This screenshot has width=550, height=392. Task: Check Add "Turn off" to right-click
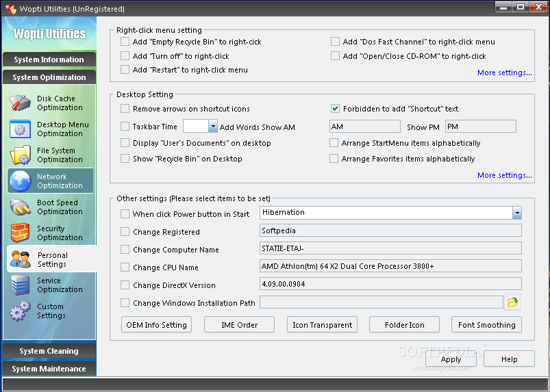coord(125,55)
